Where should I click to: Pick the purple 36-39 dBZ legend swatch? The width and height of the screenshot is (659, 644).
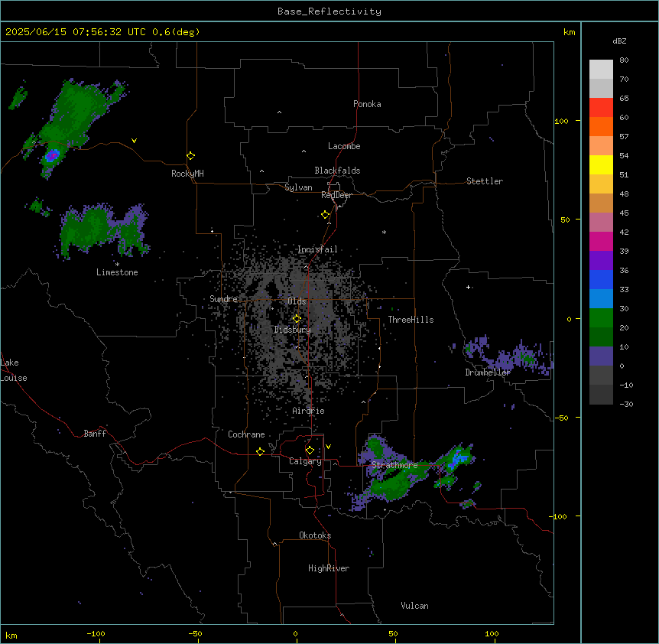601,261
